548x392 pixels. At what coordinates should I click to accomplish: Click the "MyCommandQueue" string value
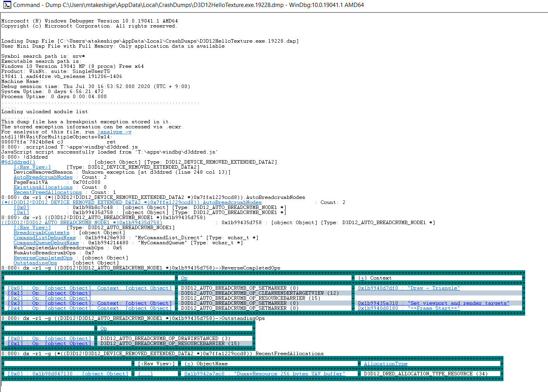pyautogui.click(x=162, y=243)
